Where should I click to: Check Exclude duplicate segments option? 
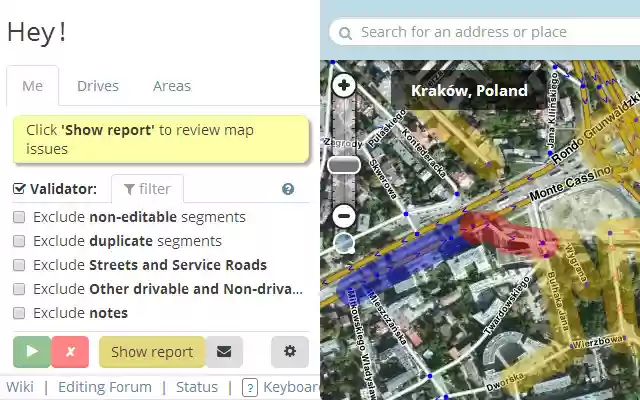pyautogui.click(x=19, y=241)
